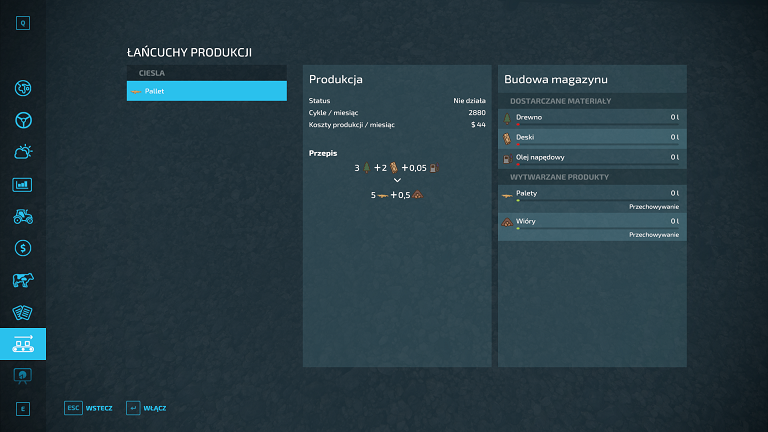Select the Olej napędowy material row
Viewport: 768px width, 432px height.
(591, 157)
